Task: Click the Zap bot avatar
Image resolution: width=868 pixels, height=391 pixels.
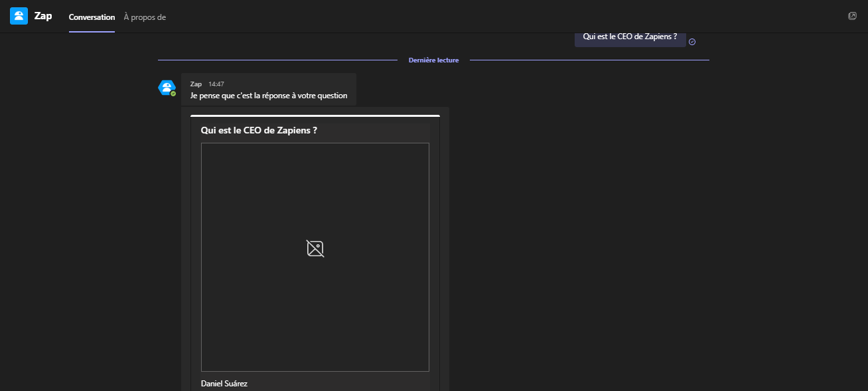Action: 167,88
